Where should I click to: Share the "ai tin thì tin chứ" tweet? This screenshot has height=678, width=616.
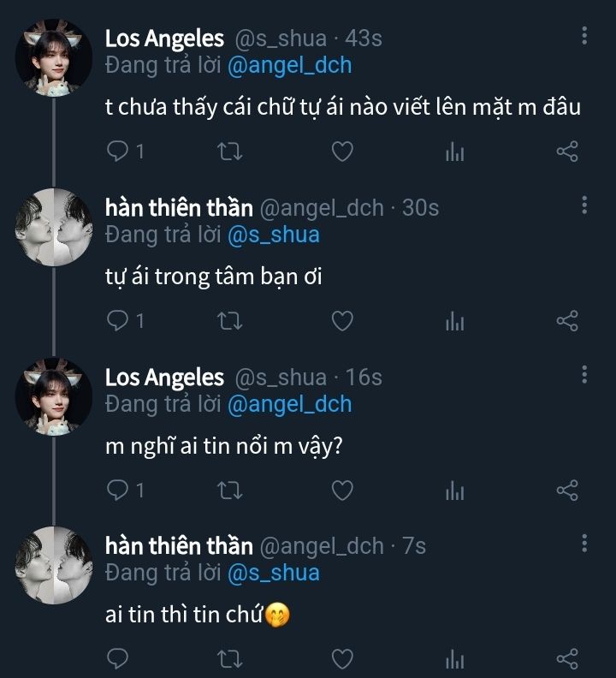point(567,658)
